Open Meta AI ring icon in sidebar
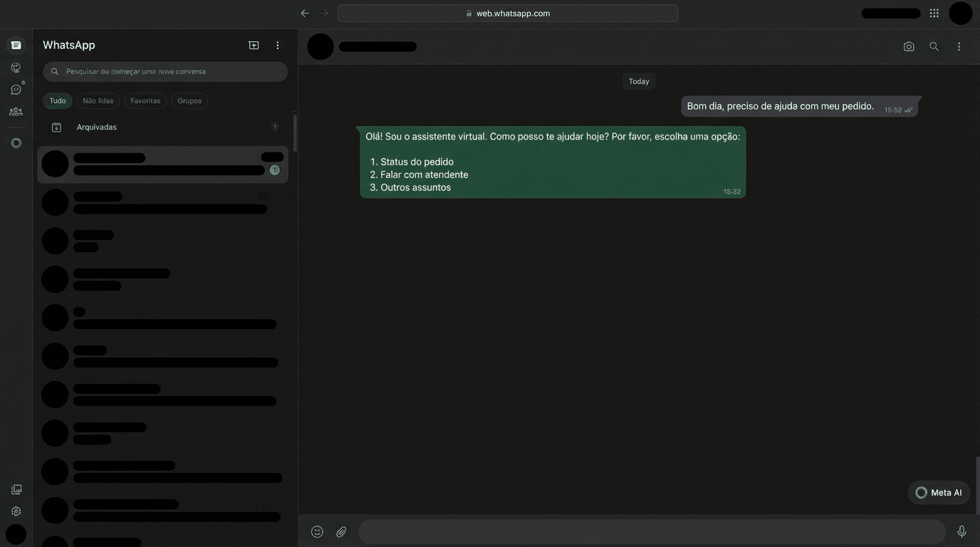 click(x=16, y=143)
